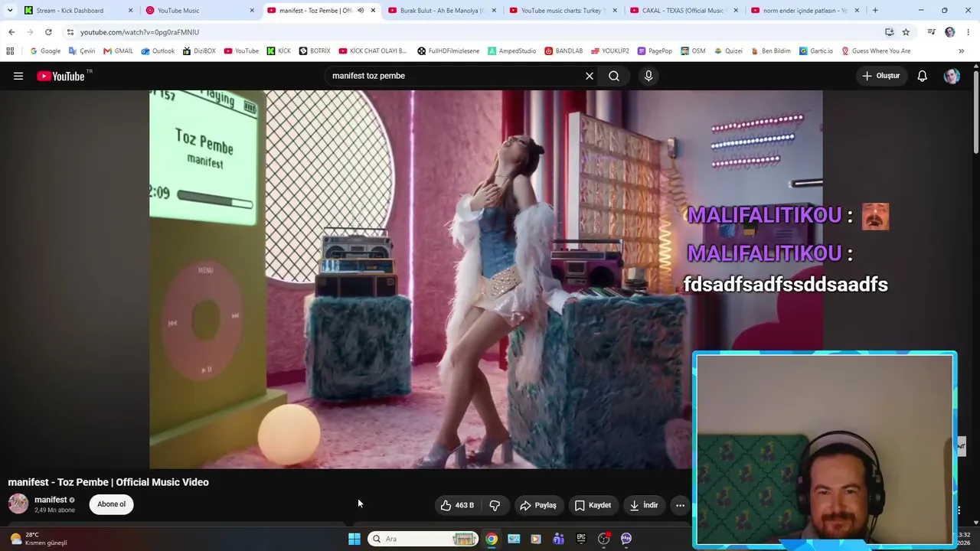Expand the bookmarks overflow chevron

pyautogui.click(x=961, y=51)
